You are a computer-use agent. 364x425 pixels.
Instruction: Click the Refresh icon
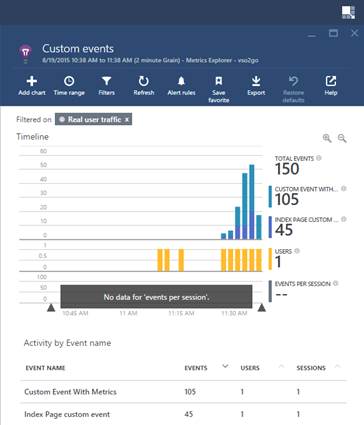click(x=144, y=81)
